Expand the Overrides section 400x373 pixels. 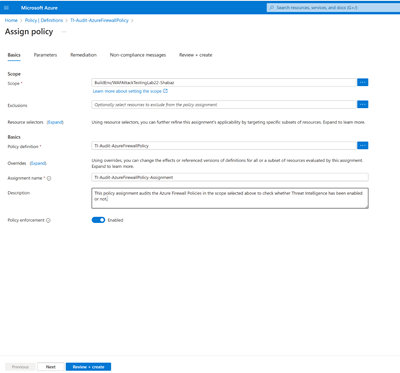tap(38, 163)
